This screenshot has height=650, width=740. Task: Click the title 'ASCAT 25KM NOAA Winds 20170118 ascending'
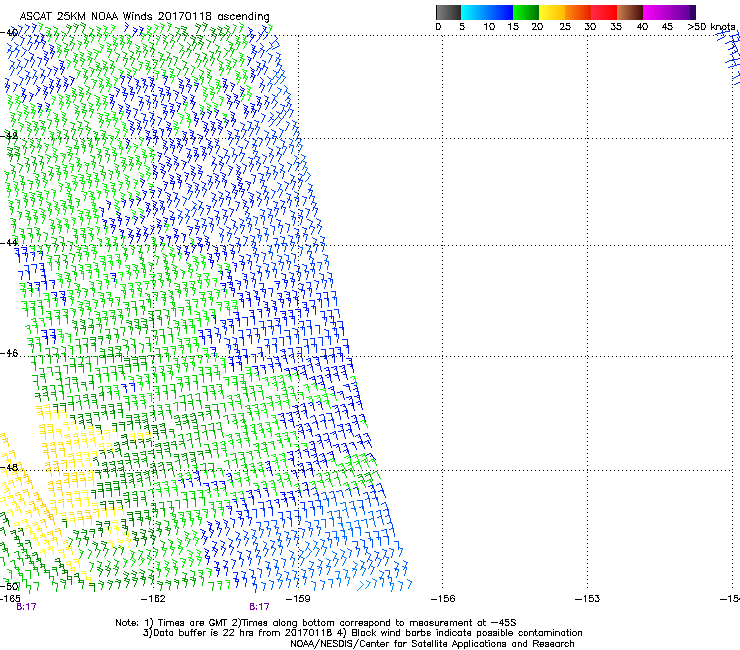click(x=144, y=17)
